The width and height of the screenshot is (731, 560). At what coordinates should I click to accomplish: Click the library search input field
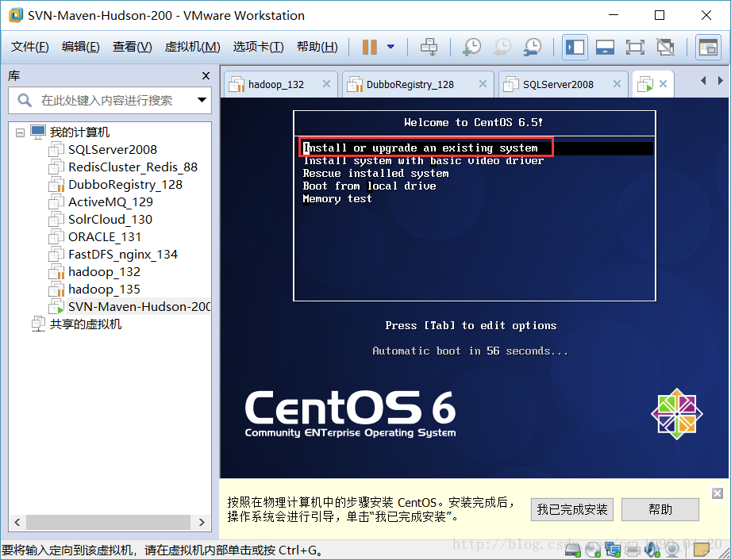(110, 100)
